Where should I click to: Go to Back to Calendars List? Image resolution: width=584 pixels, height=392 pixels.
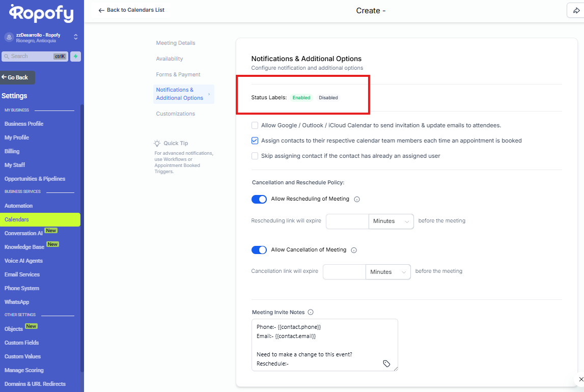(131, 10)
